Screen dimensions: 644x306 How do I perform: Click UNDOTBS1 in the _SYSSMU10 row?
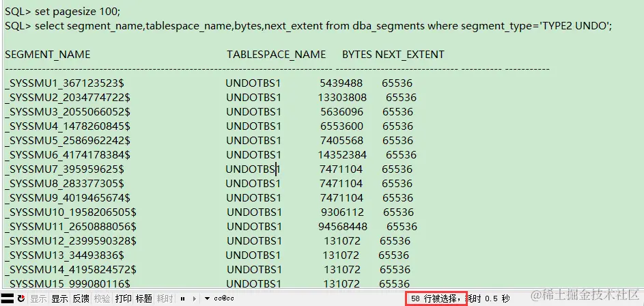254,212
